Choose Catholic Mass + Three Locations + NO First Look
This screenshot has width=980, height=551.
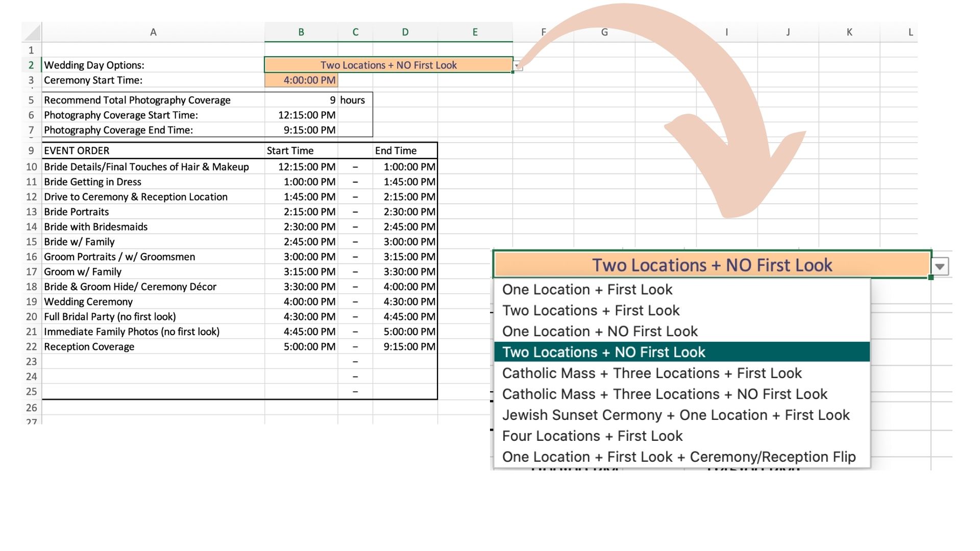[665, 394]
